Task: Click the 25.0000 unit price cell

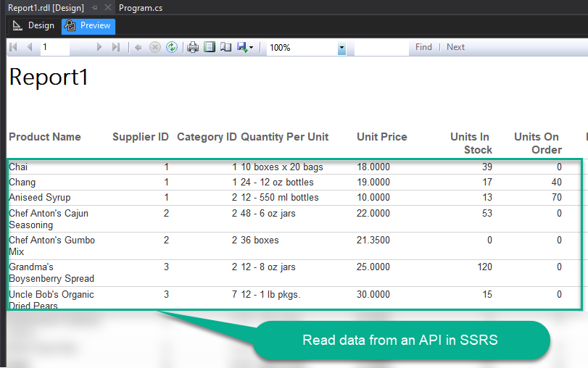Action: [373, 267]
